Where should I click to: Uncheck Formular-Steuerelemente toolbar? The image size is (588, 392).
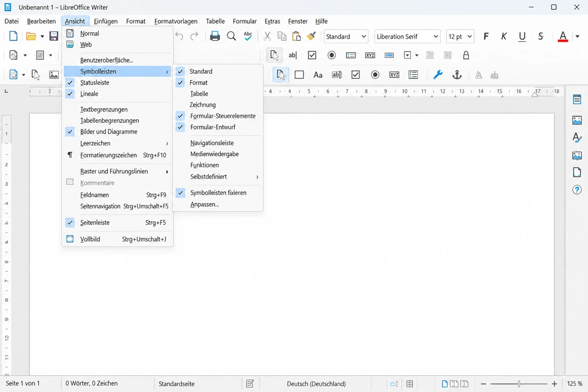pyautogui.click(x=218, y=116)
